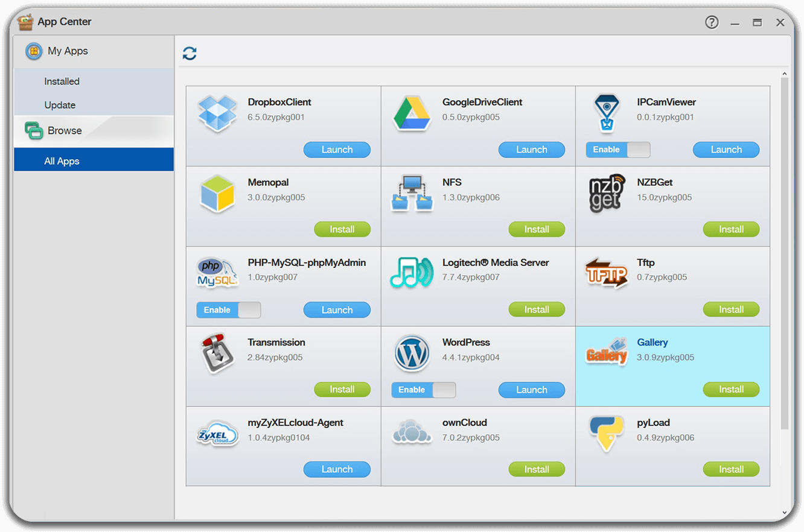The width and height of the screenshot is (804, 532).
Task: Click the WordPress logo icon
Action: [x=412, y=353]
